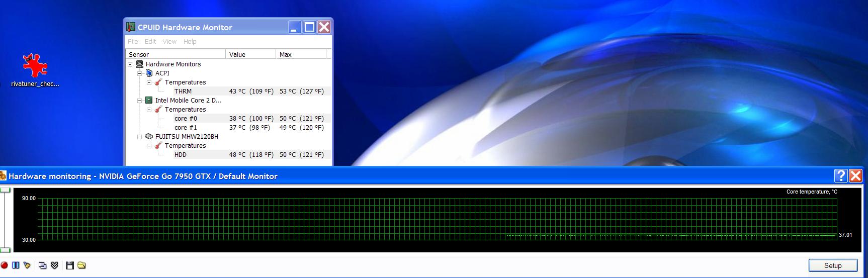Click the red record button in Hardware monitoring

[4, 265]
